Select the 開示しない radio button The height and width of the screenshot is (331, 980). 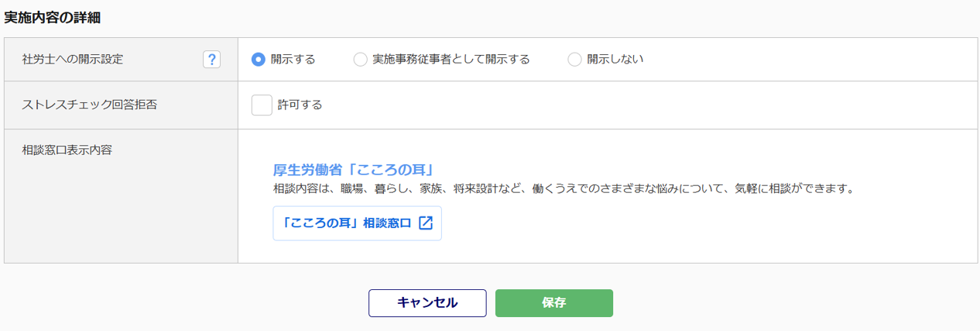coord(574,60)
